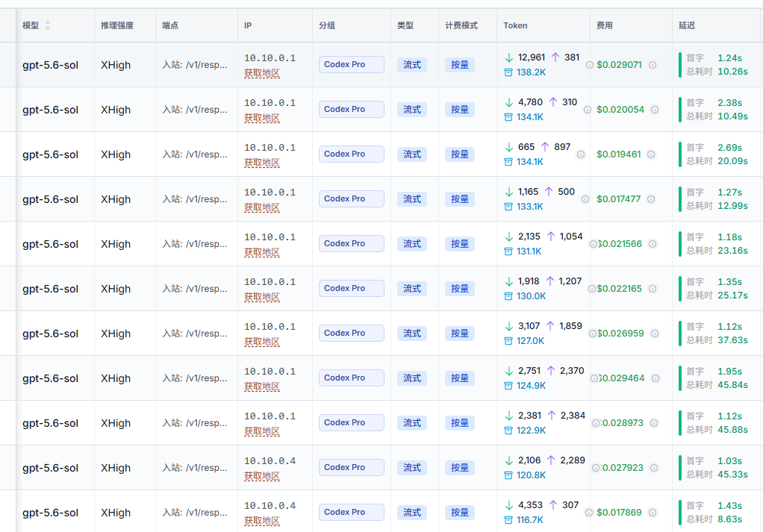
Task: Click Codex Pro tag in the 37.63s row
Action: click(x=352, y=333)
